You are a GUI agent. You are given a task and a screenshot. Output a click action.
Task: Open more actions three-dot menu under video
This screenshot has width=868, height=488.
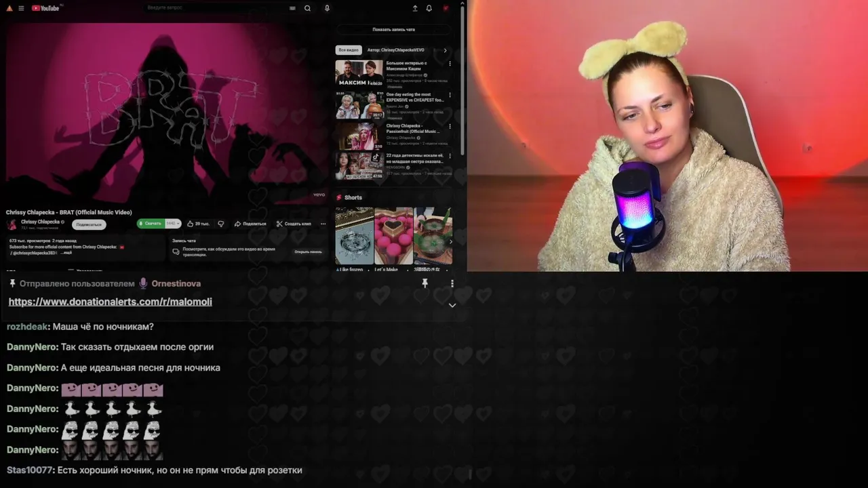click(323, 224)
